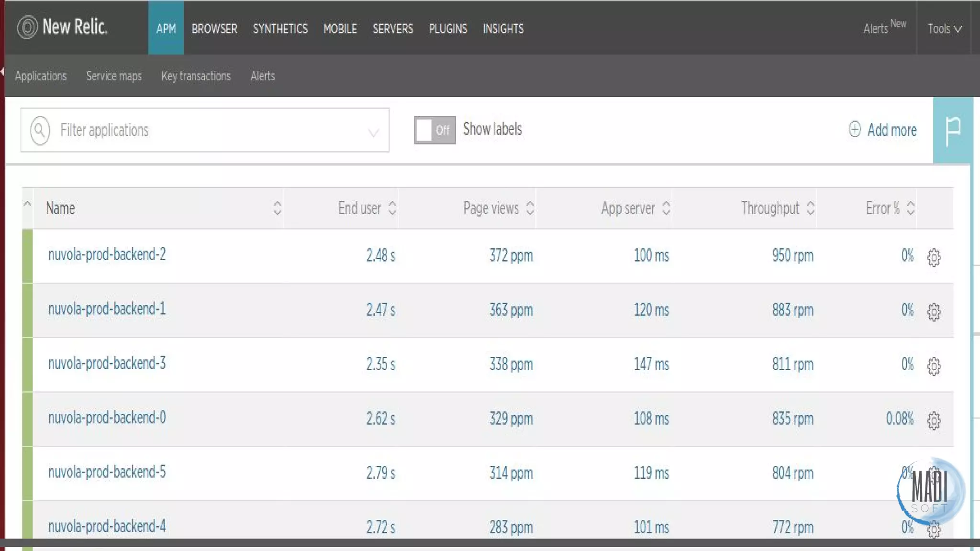Expand the Filter applications dropdown chevron
Image resolution: width=980 pixels, height=551 pixels.
(373, 132)
